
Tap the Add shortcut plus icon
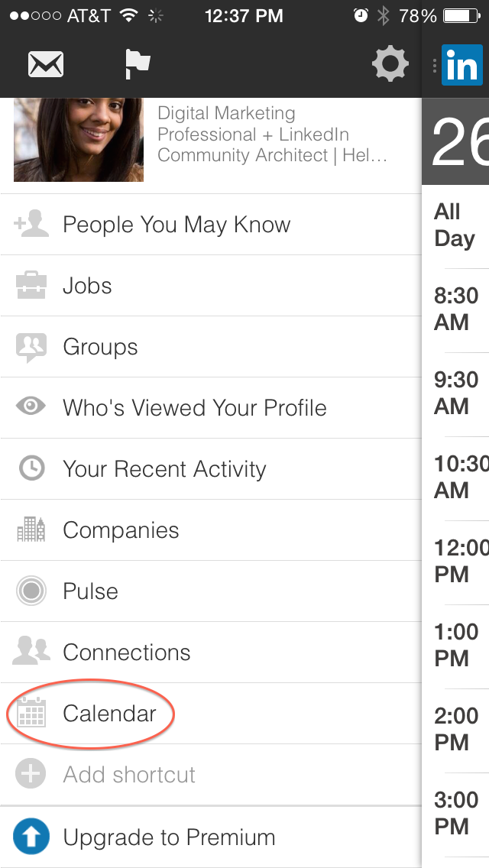pos(31,774)
